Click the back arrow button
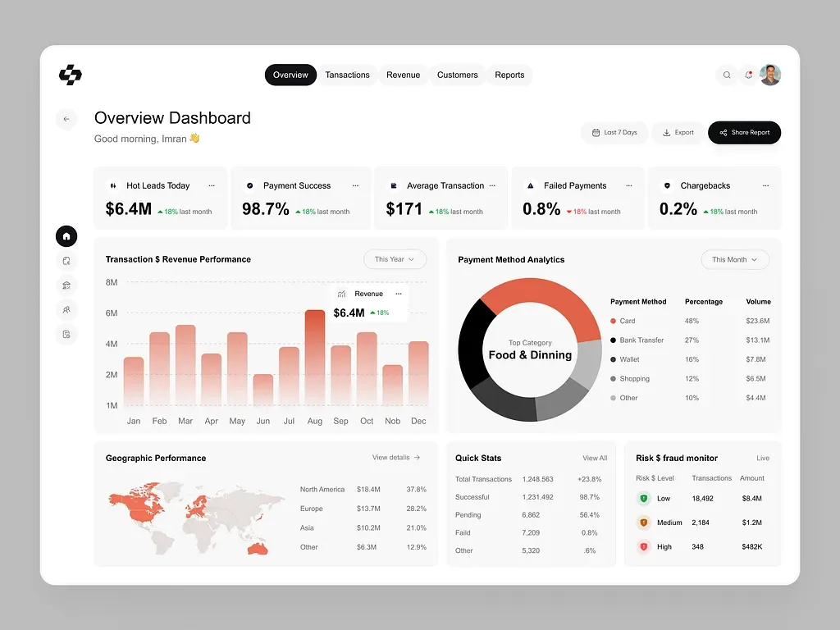Viewport: 840px width, 630px height. 66,119
